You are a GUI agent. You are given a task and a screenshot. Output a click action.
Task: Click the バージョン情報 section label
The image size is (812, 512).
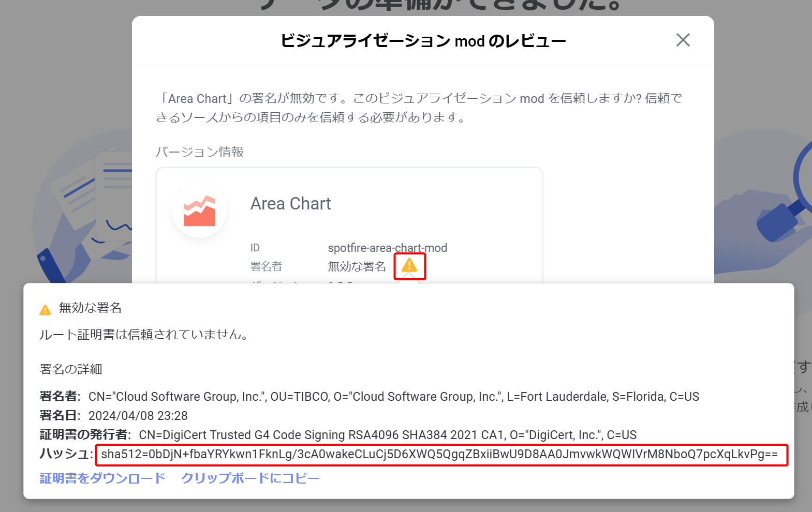click(200, 152)
